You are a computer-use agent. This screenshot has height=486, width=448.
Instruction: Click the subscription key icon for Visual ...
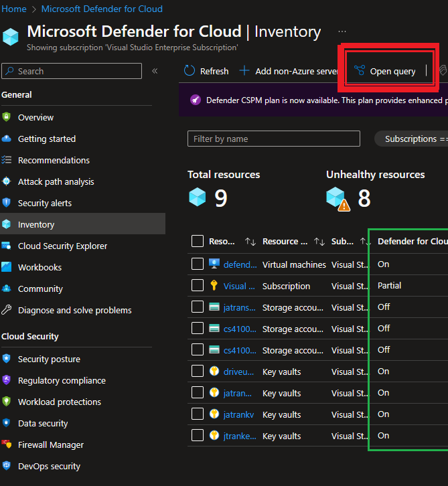[214, 285]
